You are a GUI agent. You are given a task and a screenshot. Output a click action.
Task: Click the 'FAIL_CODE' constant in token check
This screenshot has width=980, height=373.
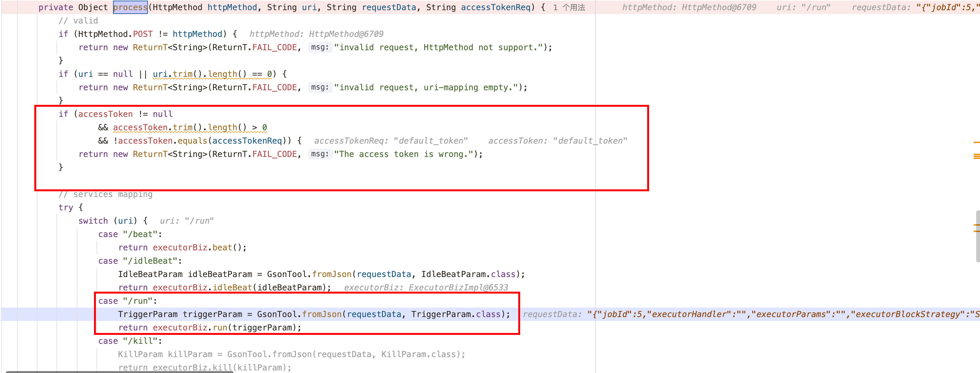point(274,154)
